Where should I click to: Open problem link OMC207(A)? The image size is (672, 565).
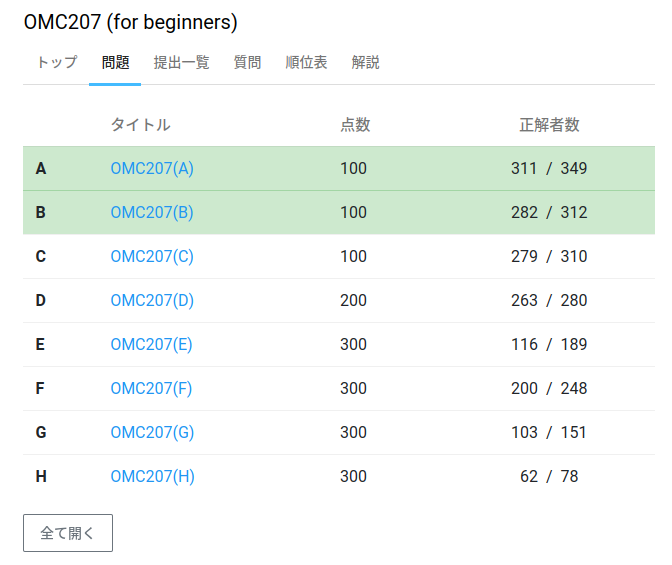152,168
